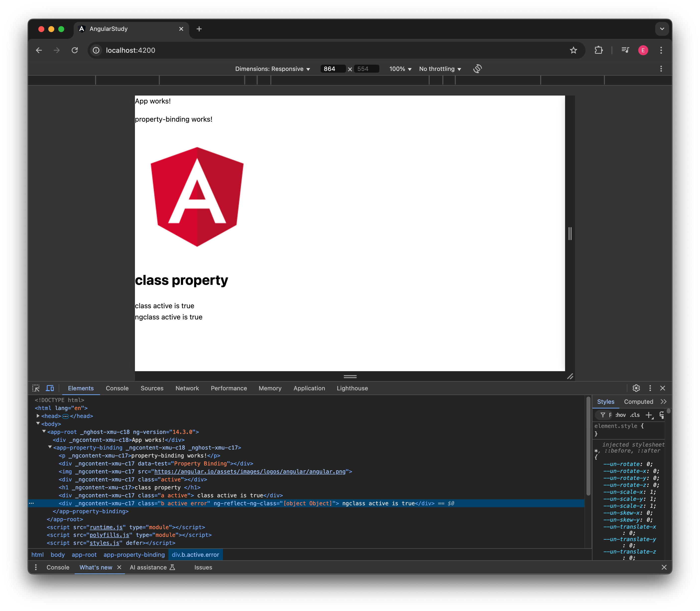
Task: Bookmark page with star icon
Action: click(x=574, y=51)
